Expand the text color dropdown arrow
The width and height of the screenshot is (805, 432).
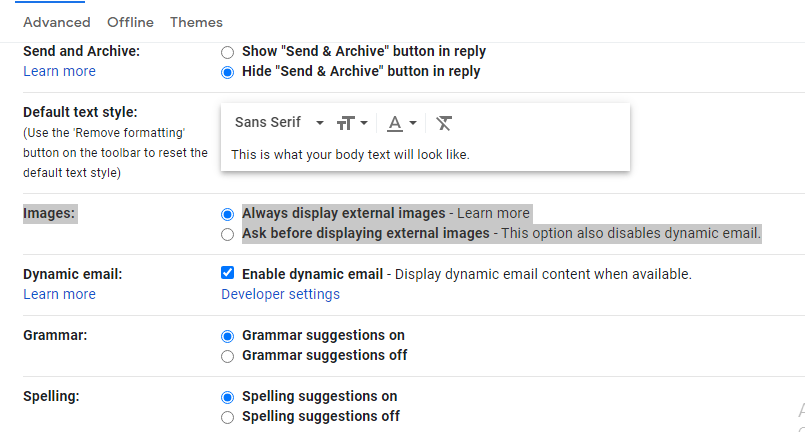413,123
